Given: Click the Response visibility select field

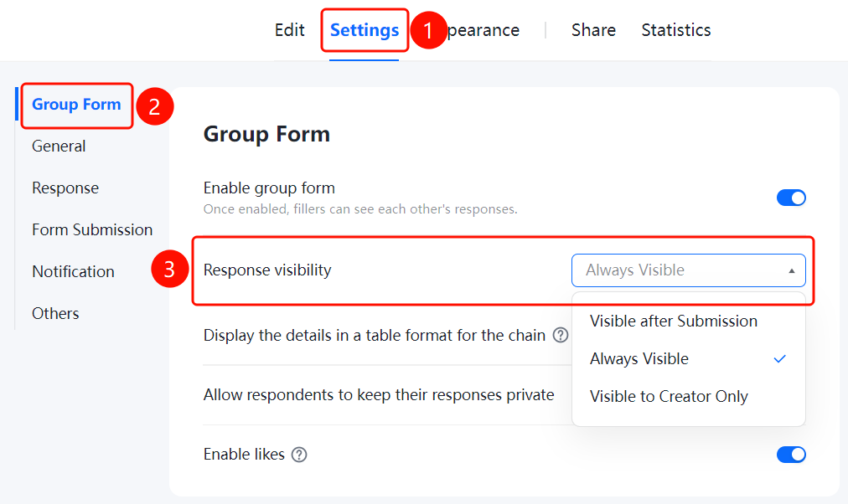Looking at the screenshot, I should [x=689, y=270].
